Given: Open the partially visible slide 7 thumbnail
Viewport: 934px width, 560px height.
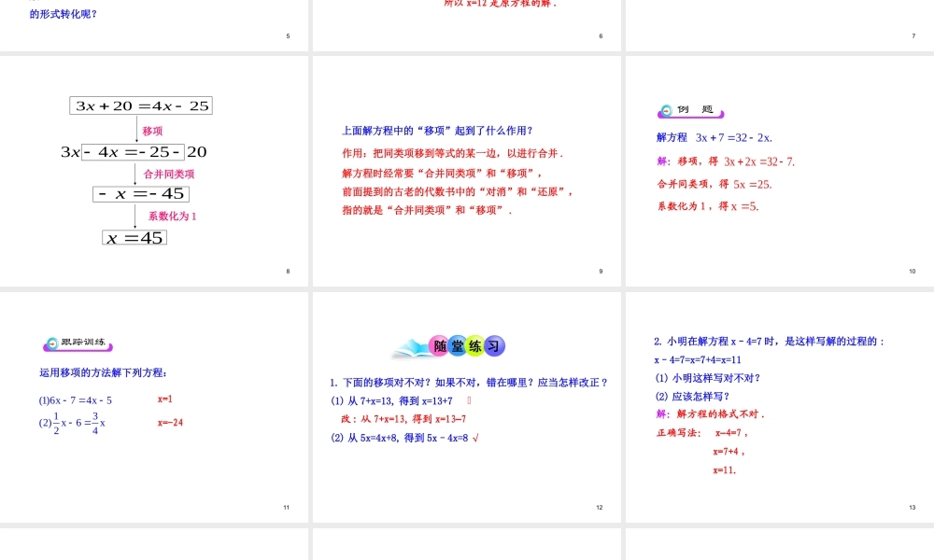Looking at the screenshot, I should click(x=779, y=24).
